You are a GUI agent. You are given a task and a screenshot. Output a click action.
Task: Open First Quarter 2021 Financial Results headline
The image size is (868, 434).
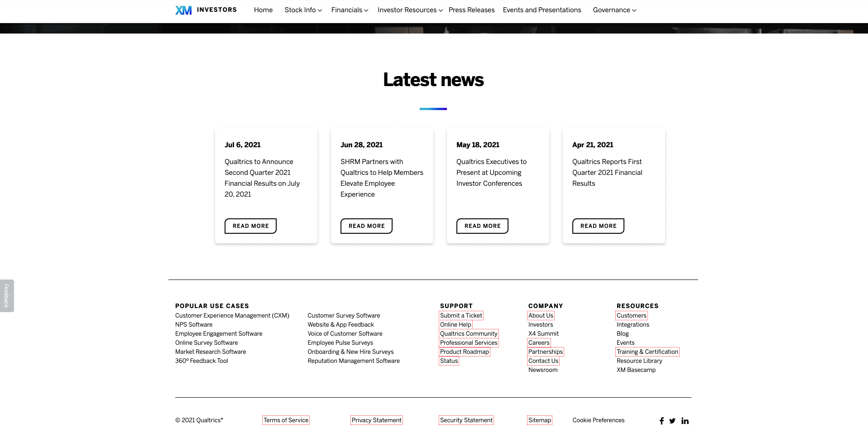(x=607, y=173)
